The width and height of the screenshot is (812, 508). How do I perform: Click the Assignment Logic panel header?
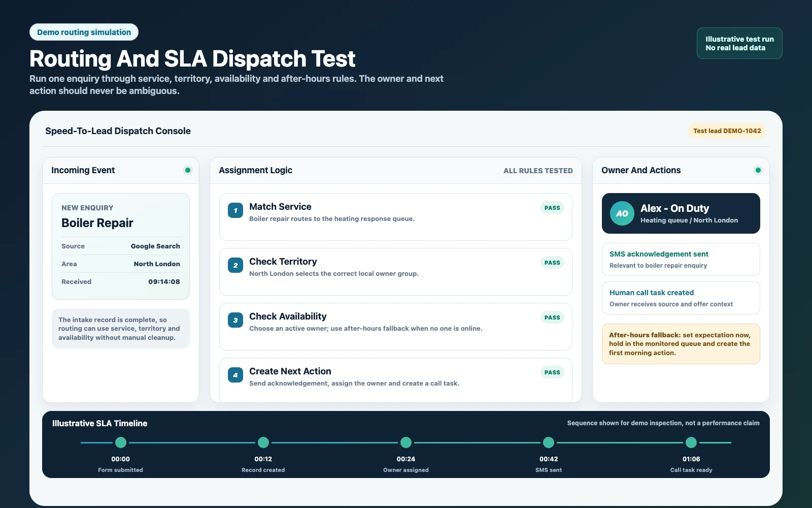[x=396, y=170]
